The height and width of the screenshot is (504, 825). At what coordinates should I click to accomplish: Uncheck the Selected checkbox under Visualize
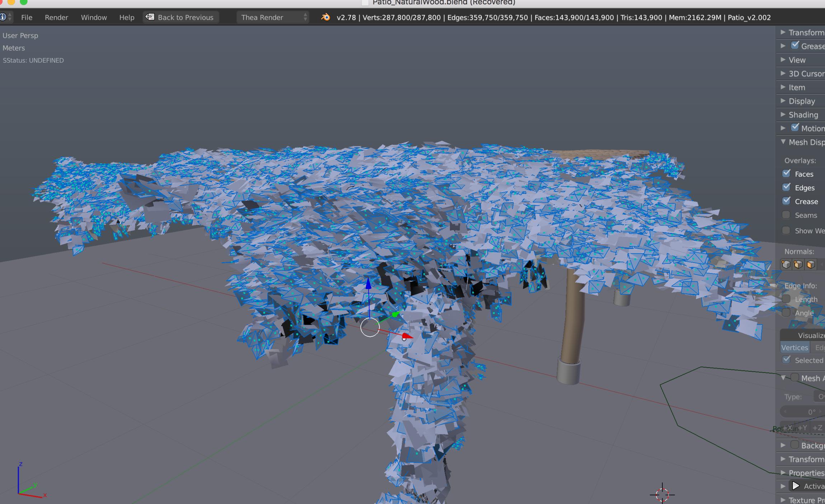pyautogui.click(x=786, y=360)
